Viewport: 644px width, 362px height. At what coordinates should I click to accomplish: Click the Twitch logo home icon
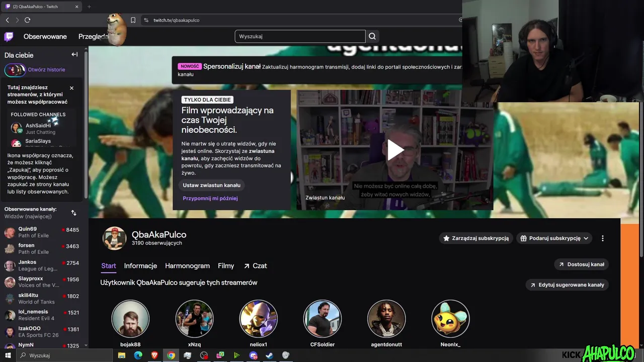point(9,36)
